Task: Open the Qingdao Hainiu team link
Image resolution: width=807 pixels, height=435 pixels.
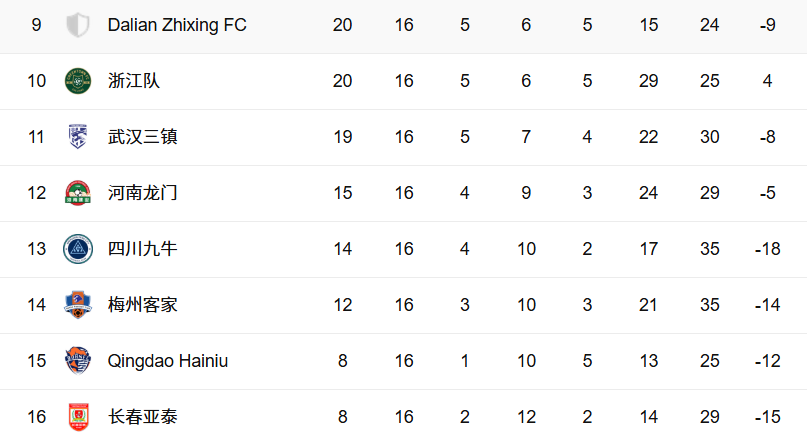Action: pyautogui.click(x=168, y=361)
